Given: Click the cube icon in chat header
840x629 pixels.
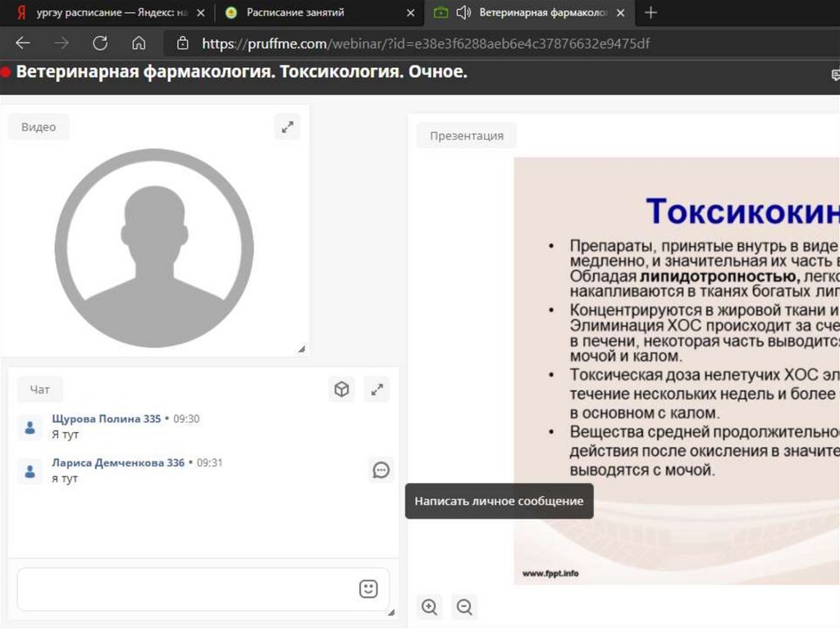Looking at the screenshot, I should (x=342, y=390).
